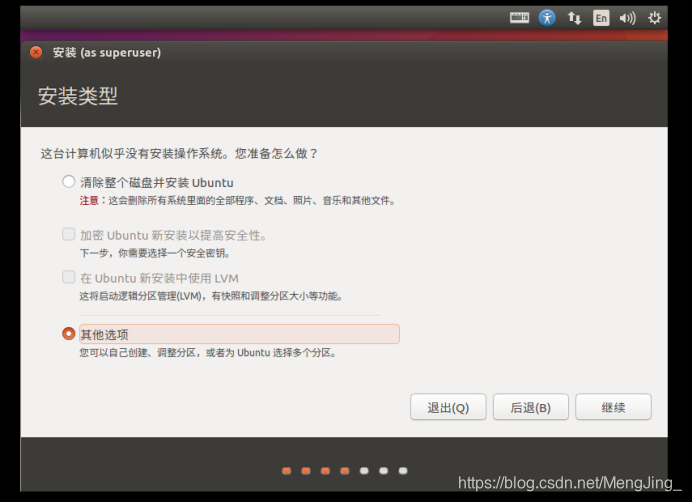This screenshot has width=692, height=502.
Task: Click the 安装 (as superuser) window title
Action: pyautogui.click(x=107, y=53)
